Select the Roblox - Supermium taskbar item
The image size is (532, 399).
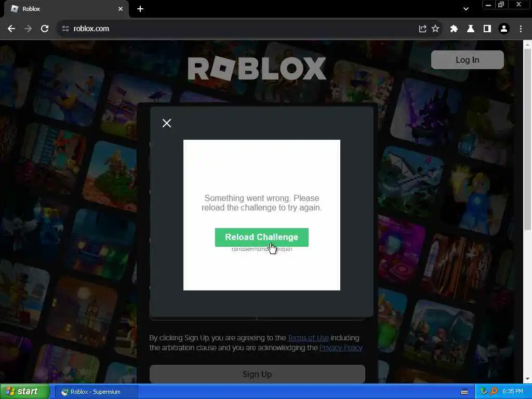[x=96, y=392]
